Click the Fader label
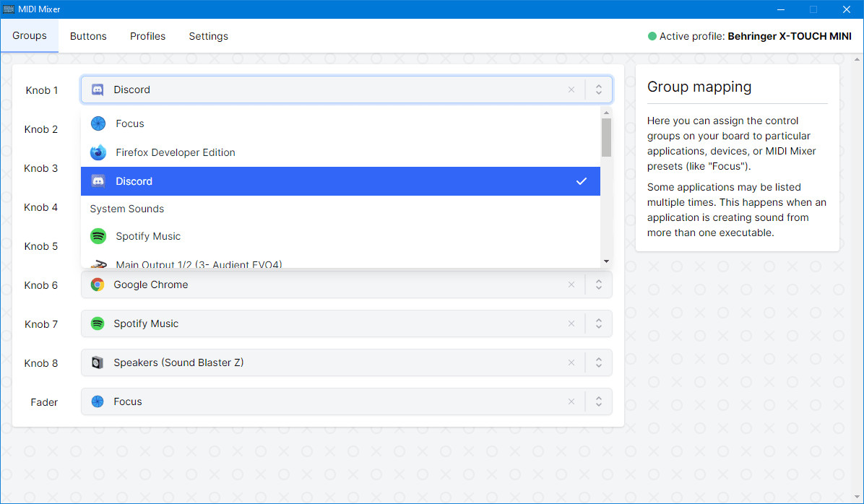 (44, 403)
